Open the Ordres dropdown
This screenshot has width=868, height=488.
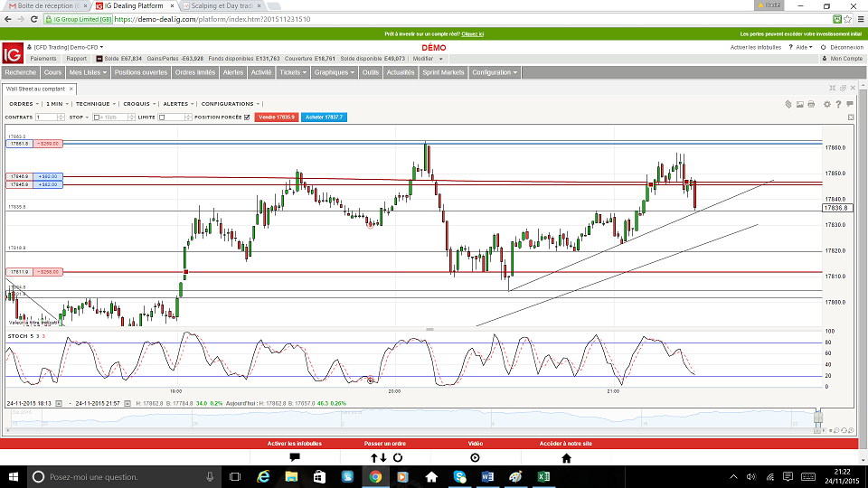tap(24, 104)
